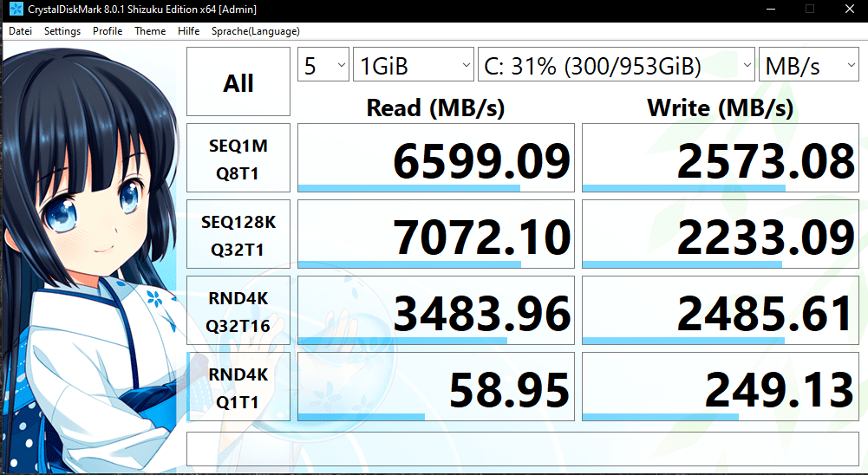Click the RND4K Q1T1 read result 58.95

tap(436, 387)
